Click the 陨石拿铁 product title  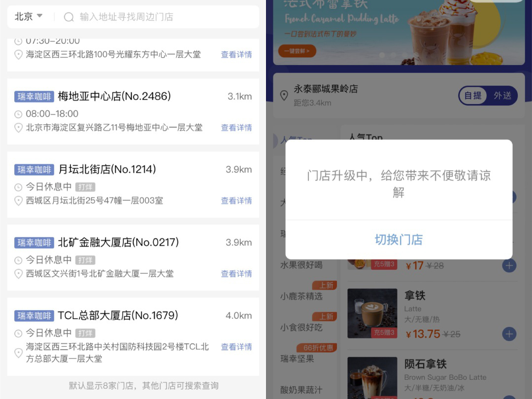click(426, 364)
